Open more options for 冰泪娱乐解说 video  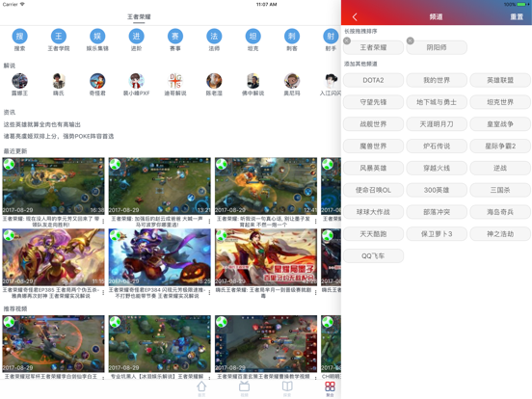click(x=209, y=377)
